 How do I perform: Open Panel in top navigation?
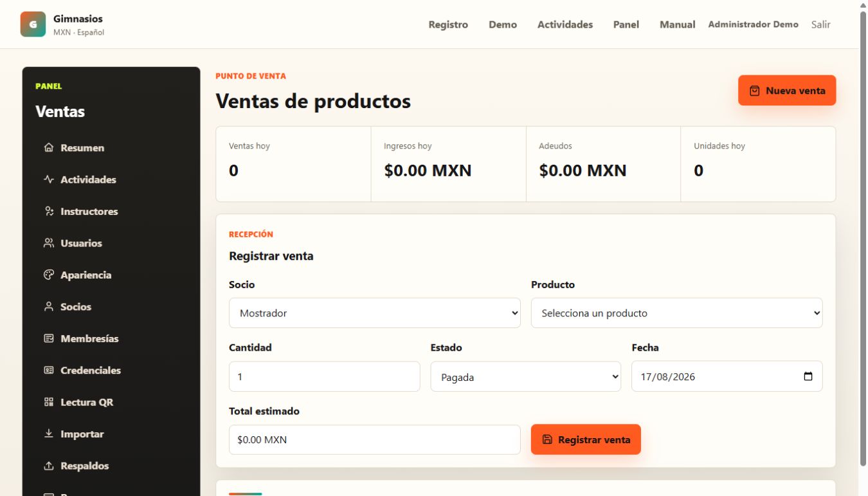click(626, 24)
